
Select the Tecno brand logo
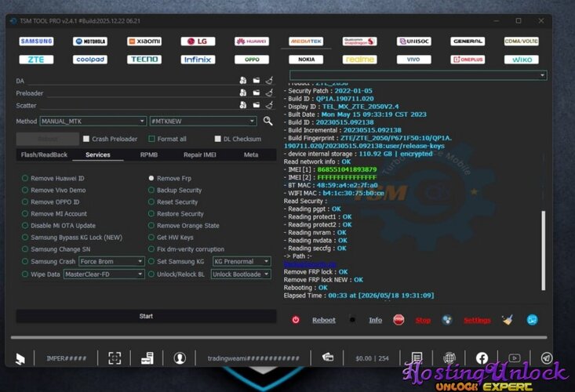tap(144, 60)
